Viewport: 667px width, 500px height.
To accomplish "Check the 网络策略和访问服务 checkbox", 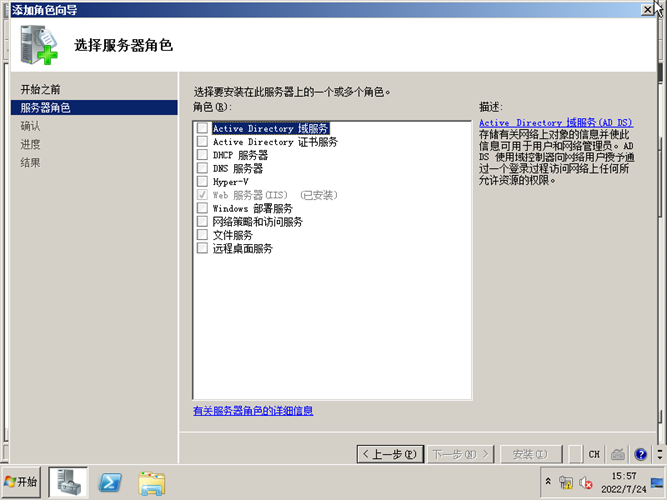I will pos(202,221).
